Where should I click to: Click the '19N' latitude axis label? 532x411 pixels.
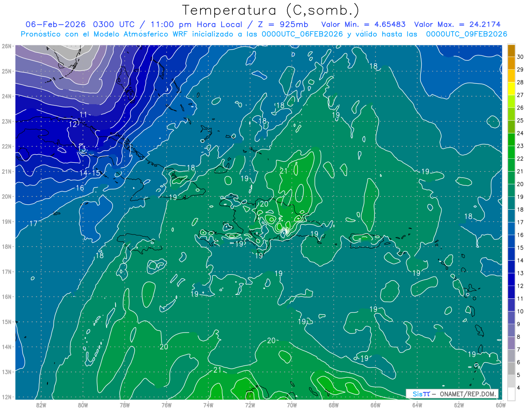tap(6, 222)
